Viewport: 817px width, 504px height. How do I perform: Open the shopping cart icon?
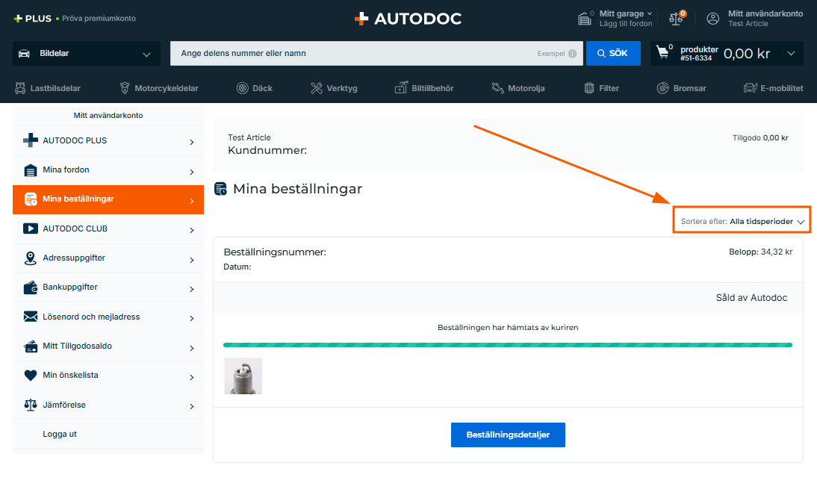click(662, 53)
